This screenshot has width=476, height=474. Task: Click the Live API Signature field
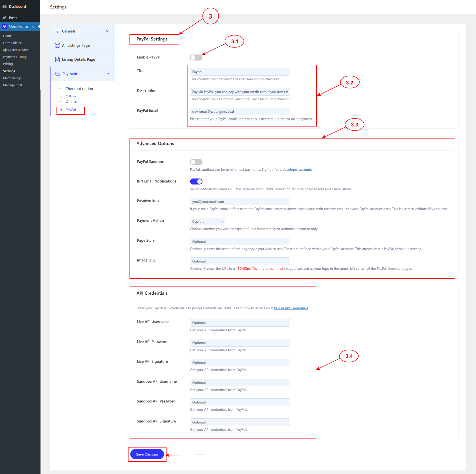pos(240,362)
